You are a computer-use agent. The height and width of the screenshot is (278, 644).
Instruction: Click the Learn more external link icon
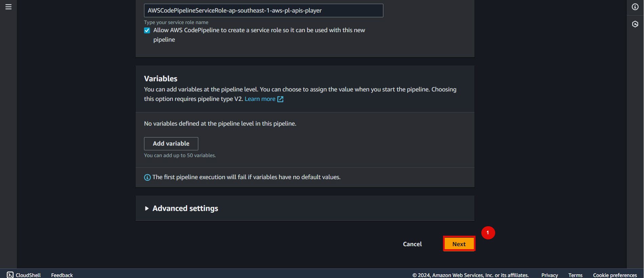pyautogui.click(x=280, y=99)
